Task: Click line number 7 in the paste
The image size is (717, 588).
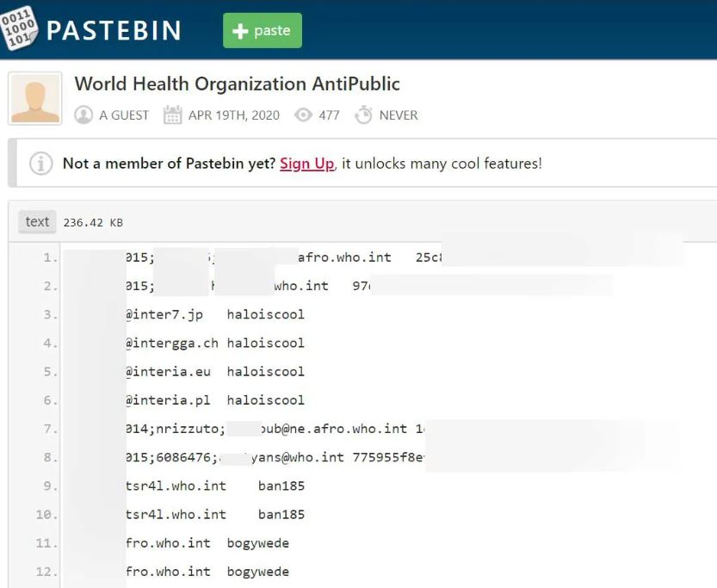Action: coord(50,429)
